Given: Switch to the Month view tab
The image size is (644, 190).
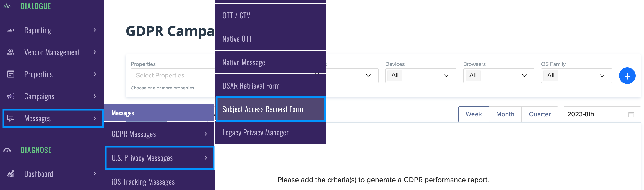Looking at the screenshot, I should coord(505,114).
